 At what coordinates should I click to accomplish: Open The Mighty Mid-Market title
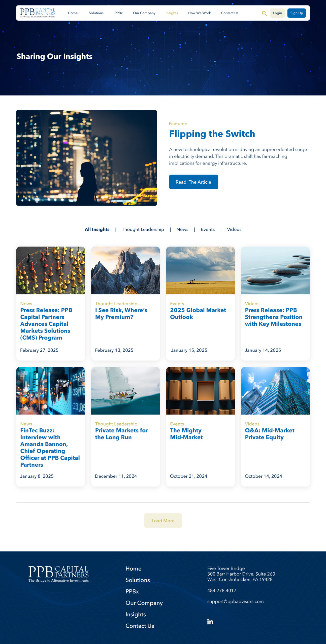click(186, 434)
